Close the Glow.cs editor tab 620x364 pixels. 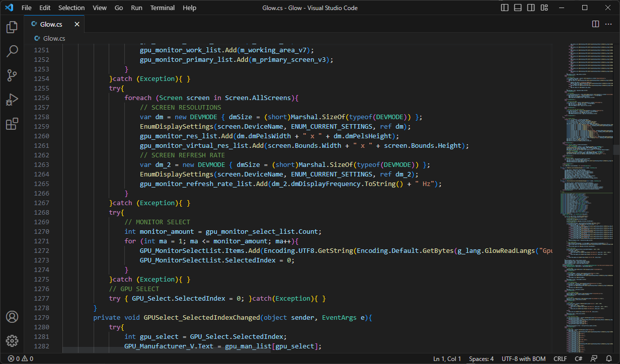click(77, 24)
